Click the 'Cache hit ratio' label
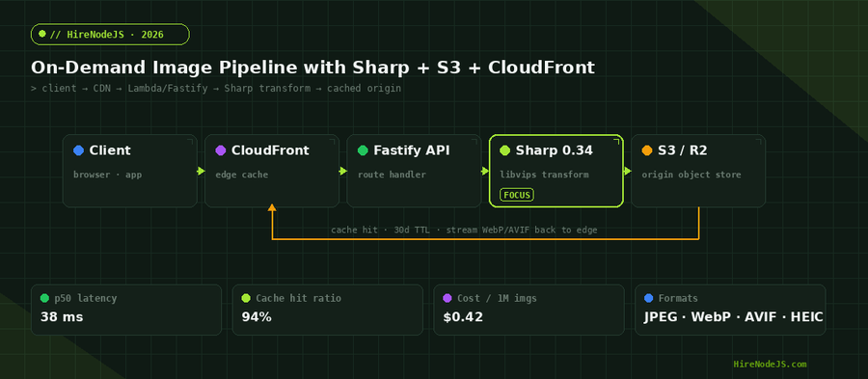 pyautogui.click(x=298, y=299)
